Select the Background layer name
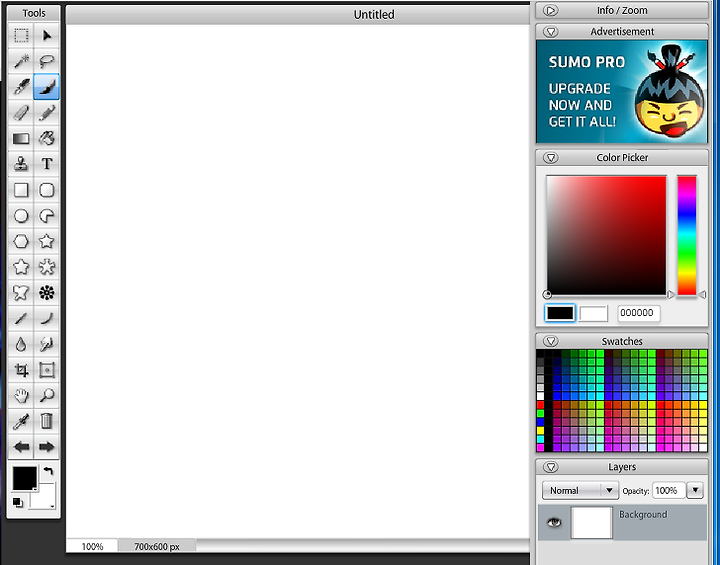 [x=643, y=514]
